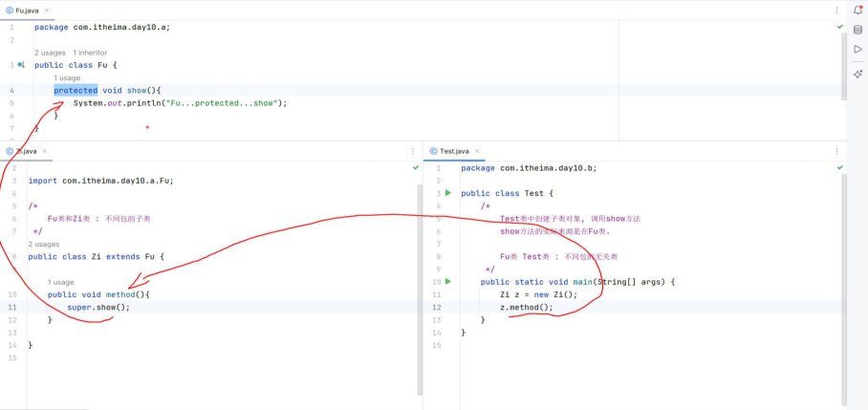This screenshot has width=868, height=410.
Task: Click the "1 usage" hint above show()
Action: pos(67,78)
